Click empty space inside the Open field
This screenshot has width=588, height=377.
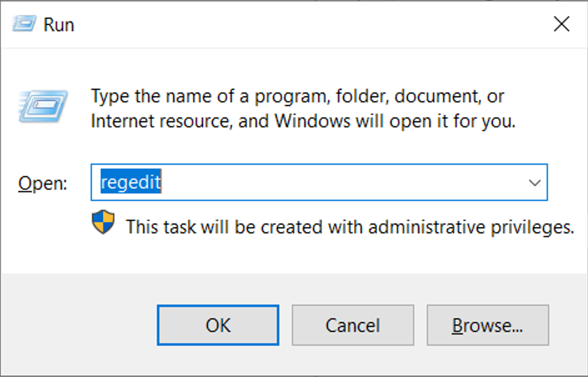tap(339, 183)
